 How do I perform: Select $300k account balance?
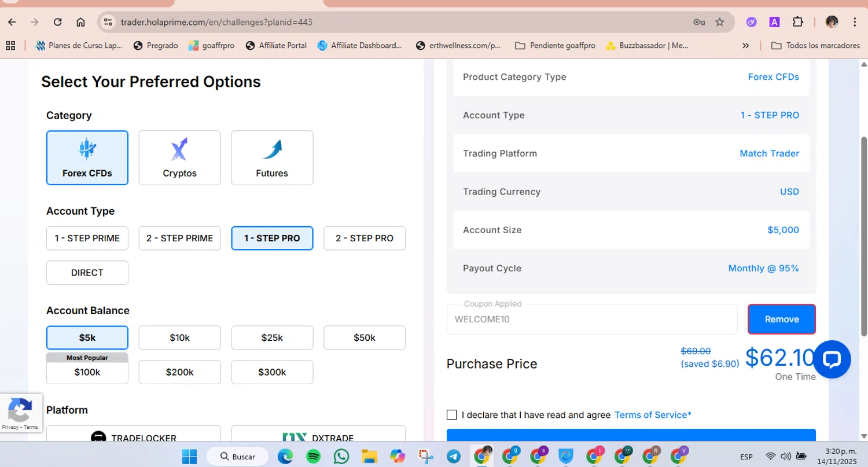(x=272, y=372)
